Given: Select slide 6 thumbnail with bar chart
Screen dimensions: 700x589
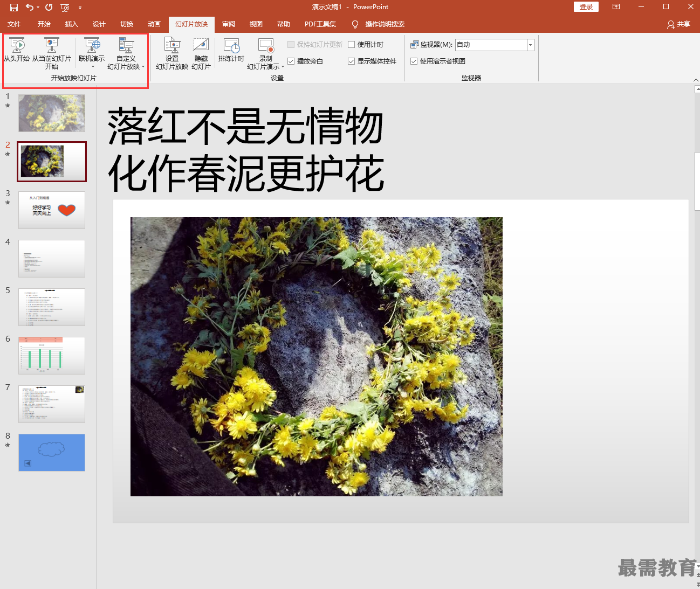Looking at the screenshot, I should click(52, 356).
